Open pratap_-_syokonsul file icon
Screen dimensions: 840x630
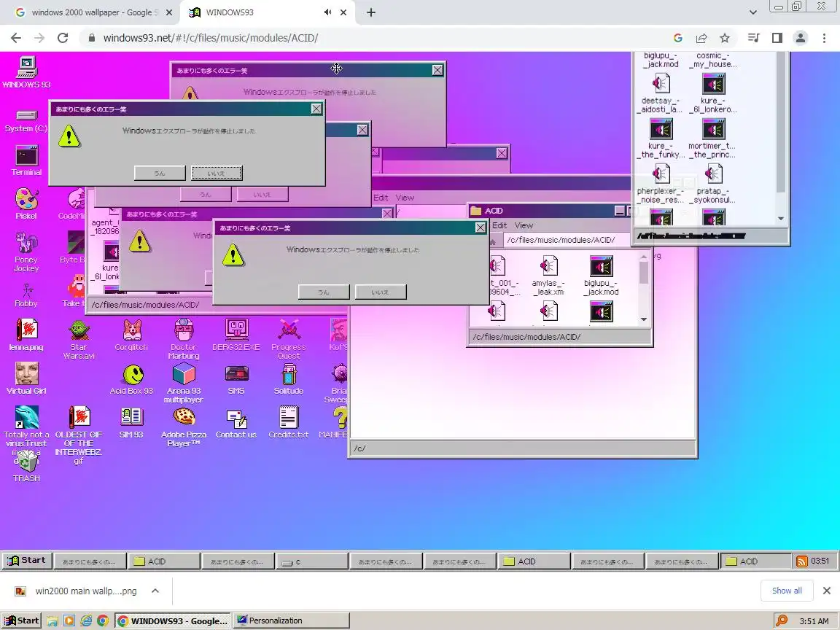(x=713, y=184)
